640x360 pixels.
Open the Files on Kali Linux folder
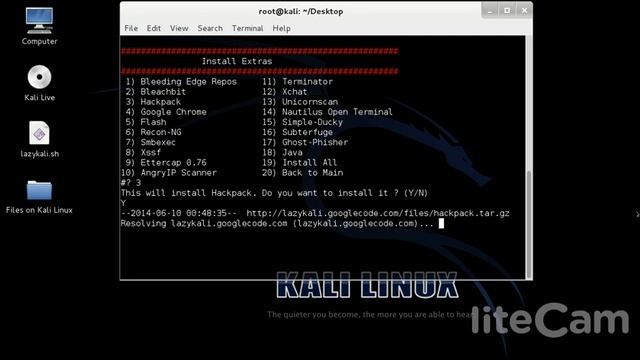(x=39, y=190)
